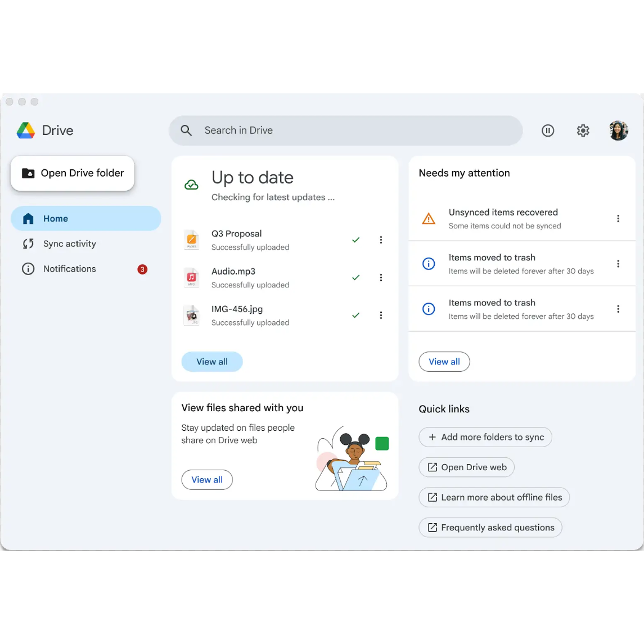Click the Audio.mp3 file icon
The height and width of the screenshot is (644, 644).
click(192, 277)
